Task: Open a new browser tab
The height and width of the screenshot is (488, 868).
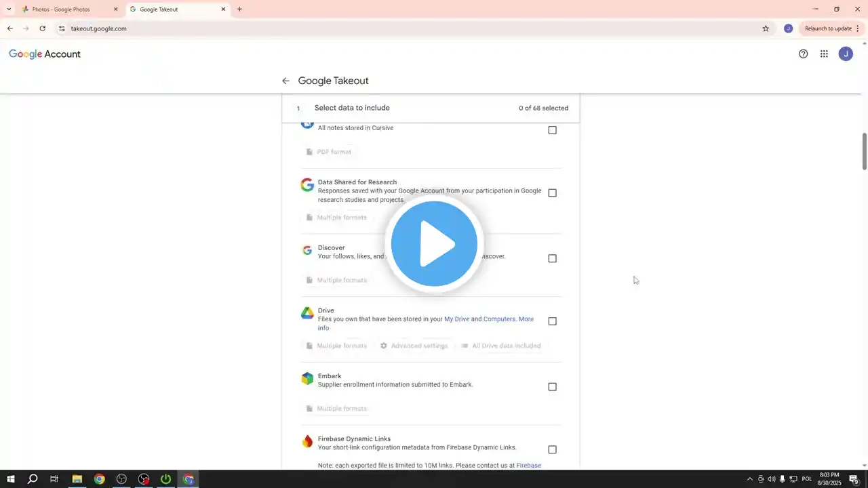Action: (239, 9)
